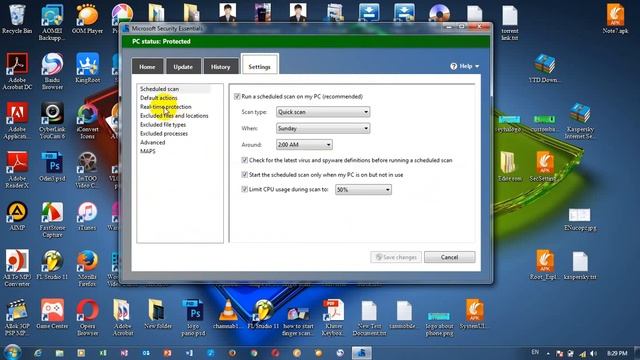Screen dimensions: 640x360
Task: Select All To MP3 Converter icon
Action: [x=17, y=269]
